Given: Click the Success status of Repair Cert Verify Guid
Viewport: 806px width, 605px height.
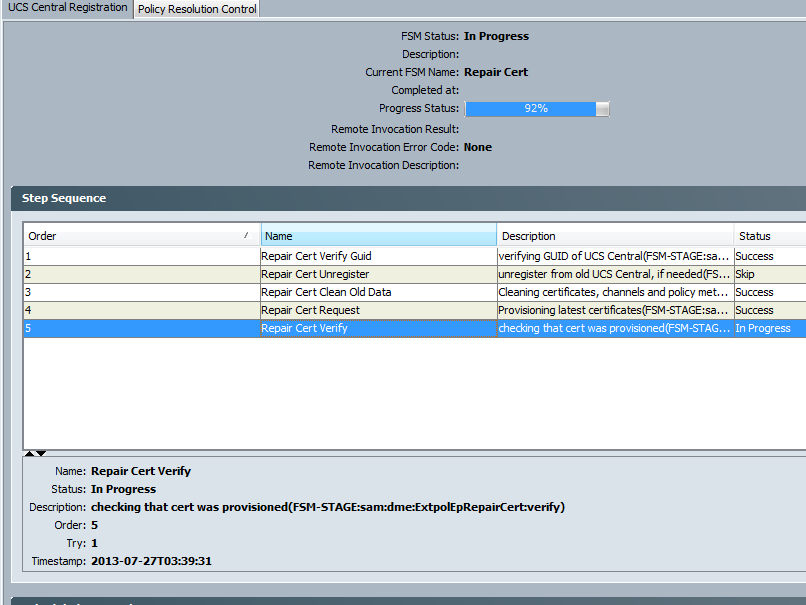Looking at the screenshot, I should 754,256.
